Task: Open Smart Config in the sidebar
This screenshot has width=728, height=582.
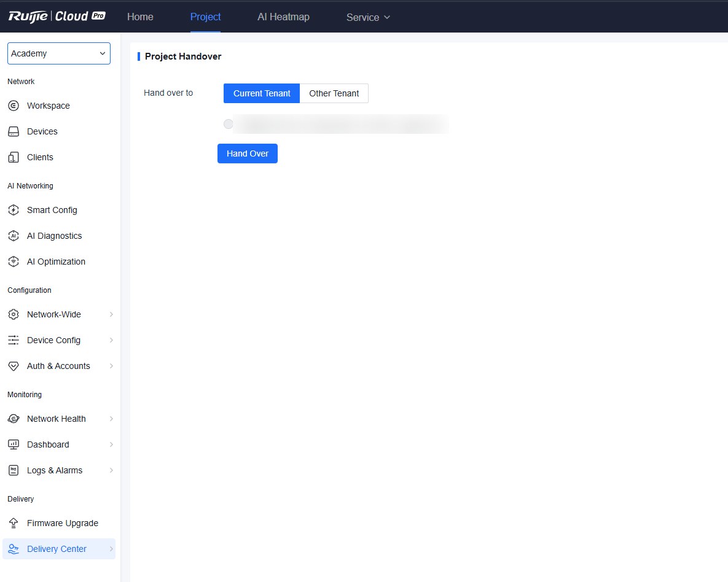Action: [59, 210]
